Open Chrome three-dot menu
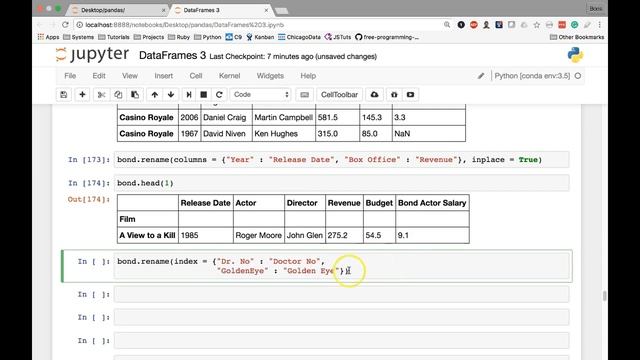Screen dimensions: 640x360 click(x=600, y=25)
